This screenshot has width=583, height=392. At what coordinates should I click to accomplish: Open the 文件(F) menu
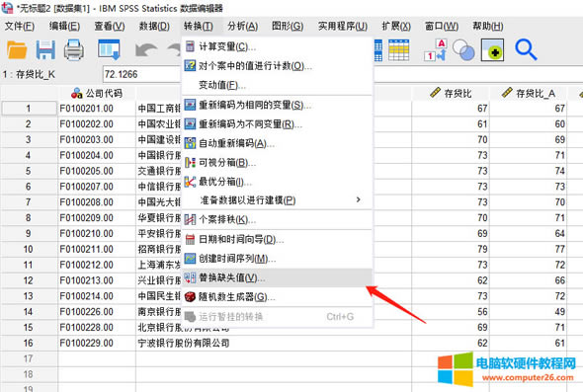coord(20,26)
